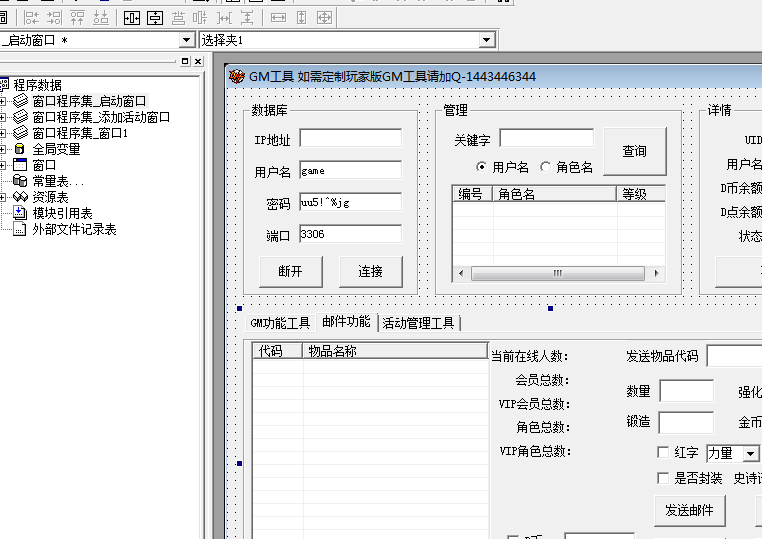The width and height of the screenshot is (762, 539).
Task: Click the role list horizontal scrollbar
Action: 557,273
